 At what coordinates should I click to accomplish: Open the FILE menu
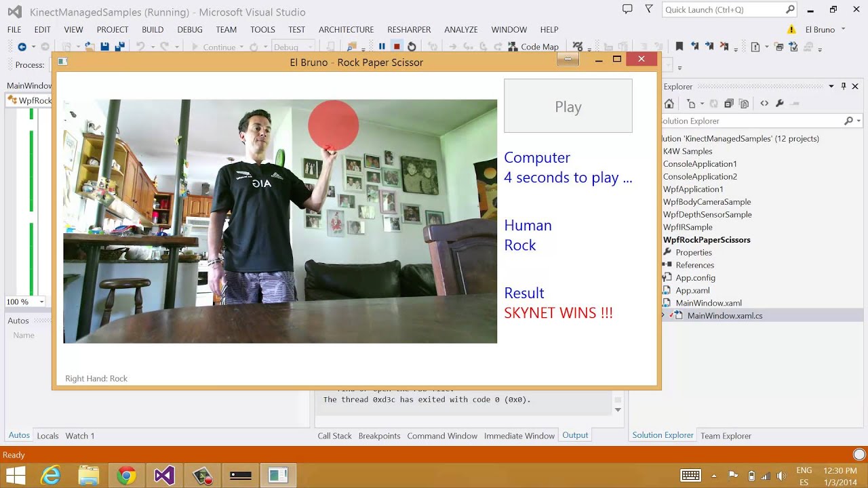click(x=14, y=30)
